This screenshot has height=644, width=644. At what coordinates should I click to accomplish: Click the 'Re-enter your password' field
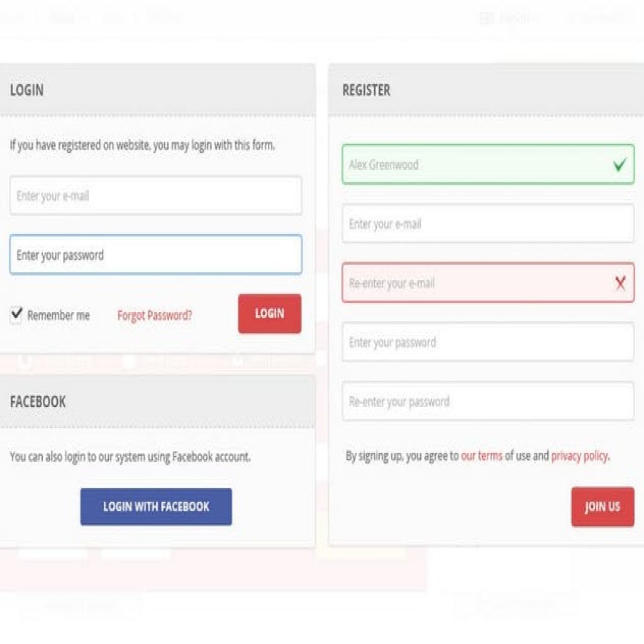[487, 401]
